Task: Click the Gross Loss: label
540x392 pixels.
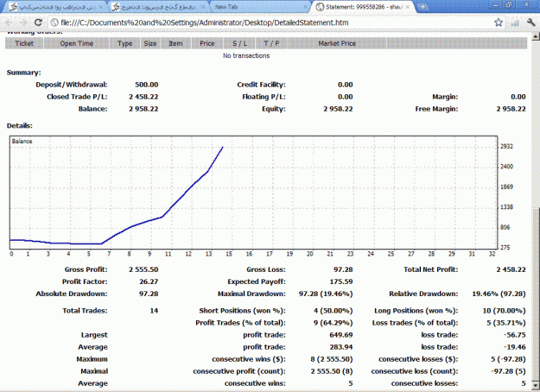Action: click(x=266, y=269)
